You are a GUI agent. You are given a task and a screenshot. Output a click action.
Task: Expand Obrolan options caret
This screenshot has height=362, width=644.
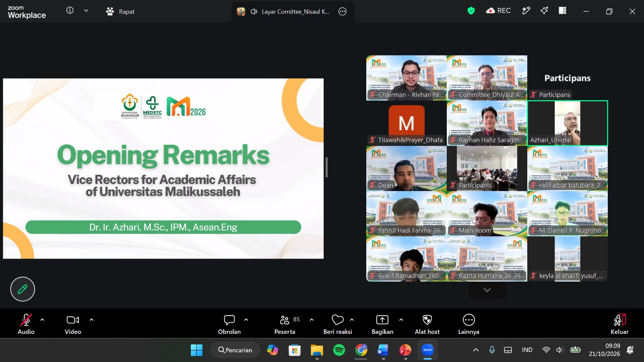click(246, 320)
